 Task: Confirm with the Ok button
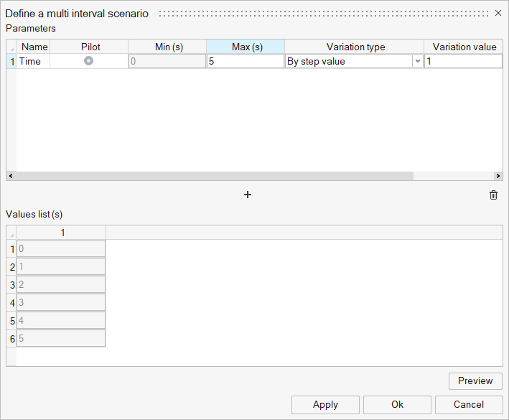(397, 404)
